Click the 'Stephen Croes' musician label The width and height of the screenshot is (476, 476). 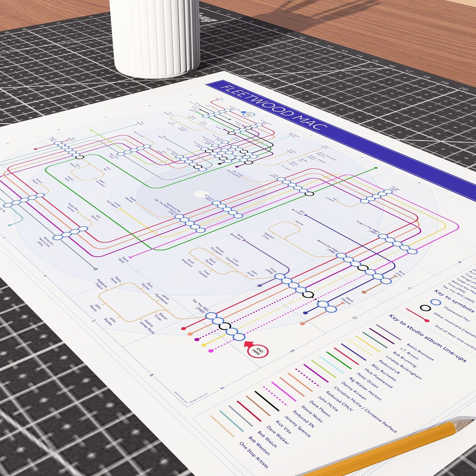point(268,236)
